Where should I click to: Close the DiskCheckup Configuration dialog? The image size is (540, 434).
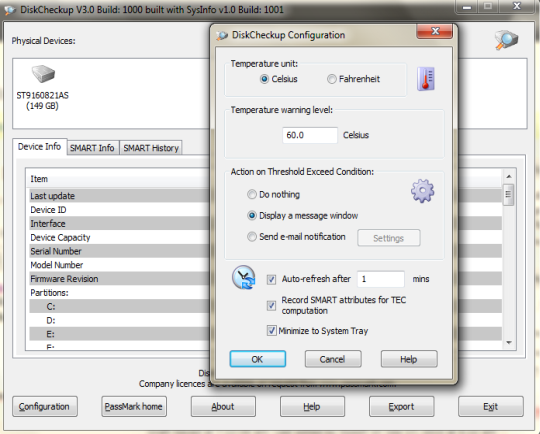pos(435,31)
